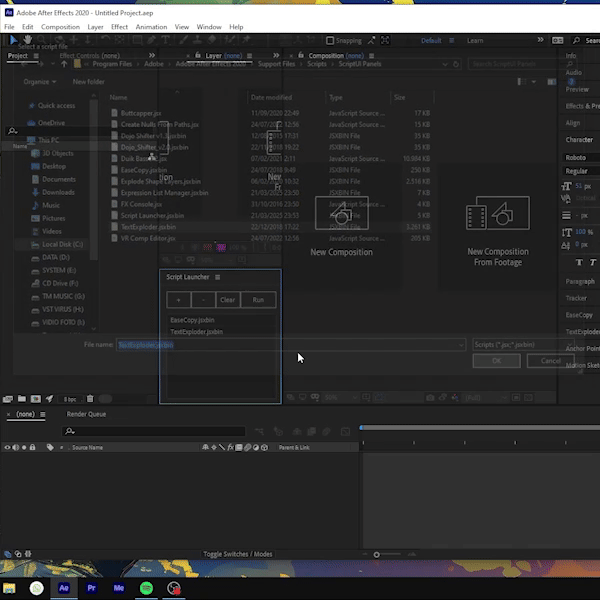
Task: Open the Default workspace menu icon
Action: (452, 41)
